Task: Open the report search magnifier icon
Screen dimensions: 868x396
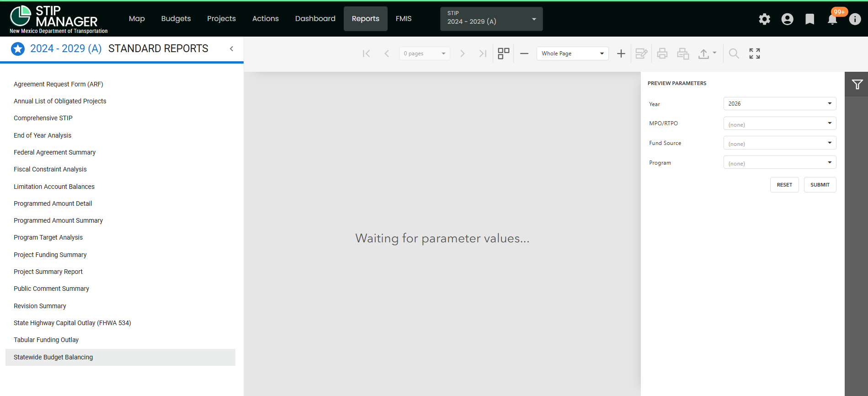Action: click(x=734, y=54)
